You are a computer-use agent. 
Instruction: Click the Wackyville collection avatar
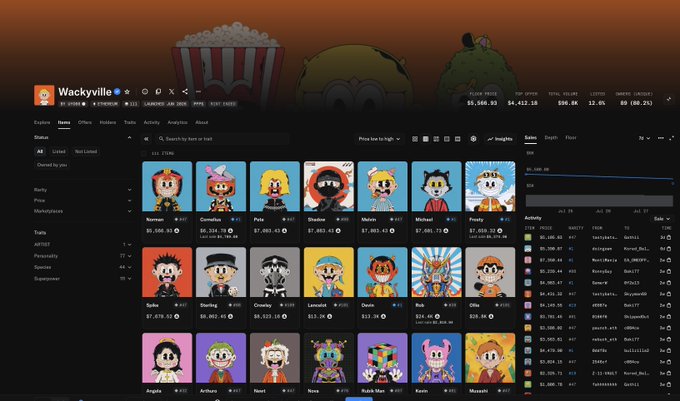(44, 95)
